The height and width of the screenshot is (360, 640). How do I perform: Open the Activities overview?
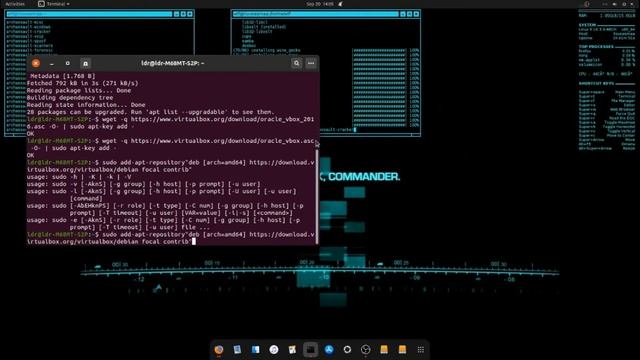coord(15,4)
